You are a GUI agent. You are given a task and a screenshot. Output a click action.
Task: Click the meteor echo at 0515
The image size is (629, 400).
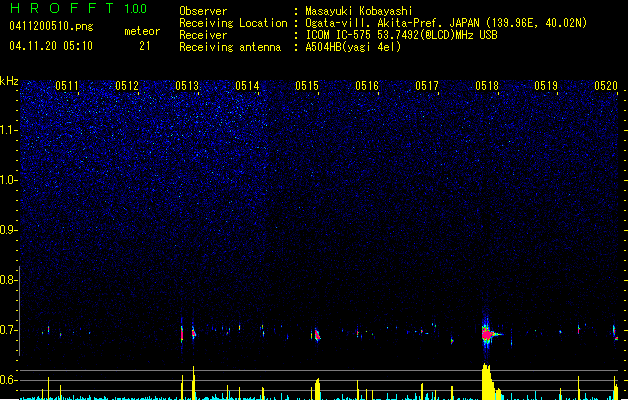click(317, 335)
